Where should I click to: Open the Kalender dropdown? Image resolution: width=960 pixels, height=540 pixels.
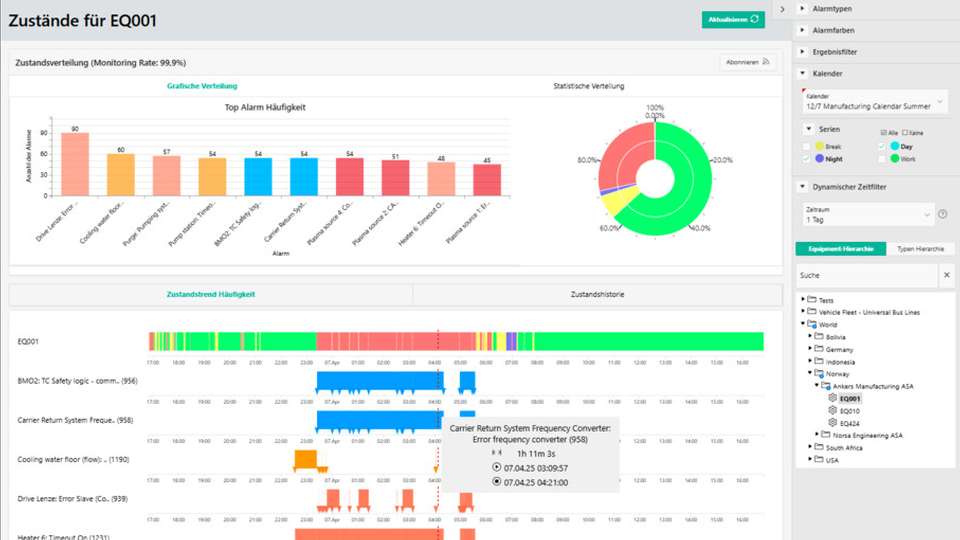874,102
